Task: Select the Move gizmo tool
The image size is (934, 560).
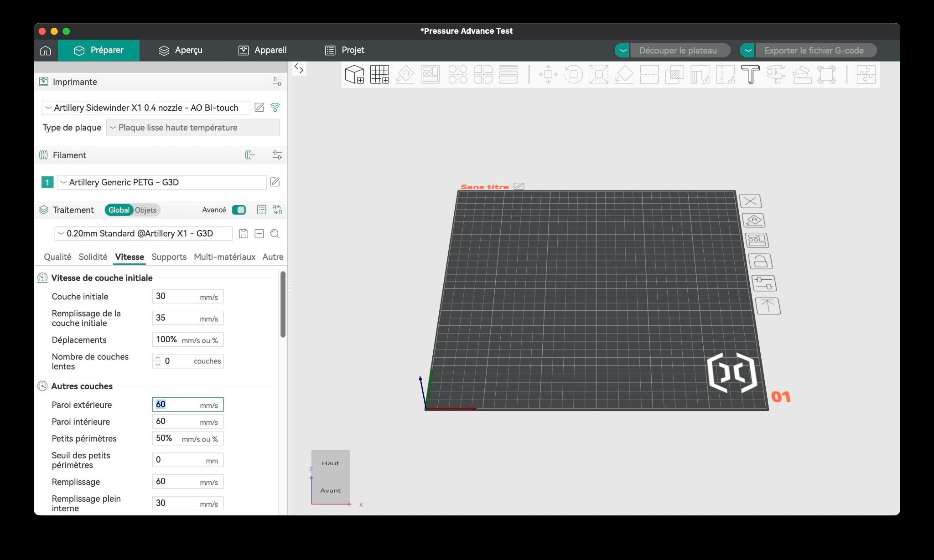Action: click(x=548, y=74)
